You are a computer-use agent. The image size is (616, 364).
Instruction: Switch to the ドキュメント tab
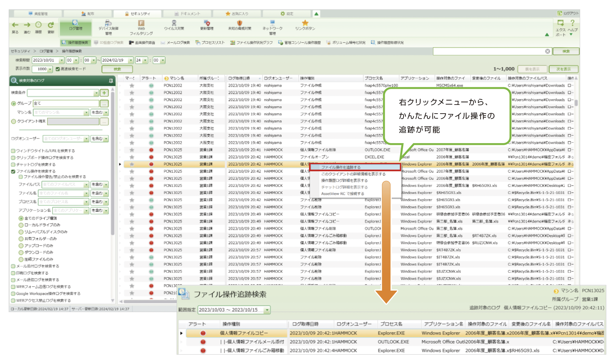coord(187,14)
